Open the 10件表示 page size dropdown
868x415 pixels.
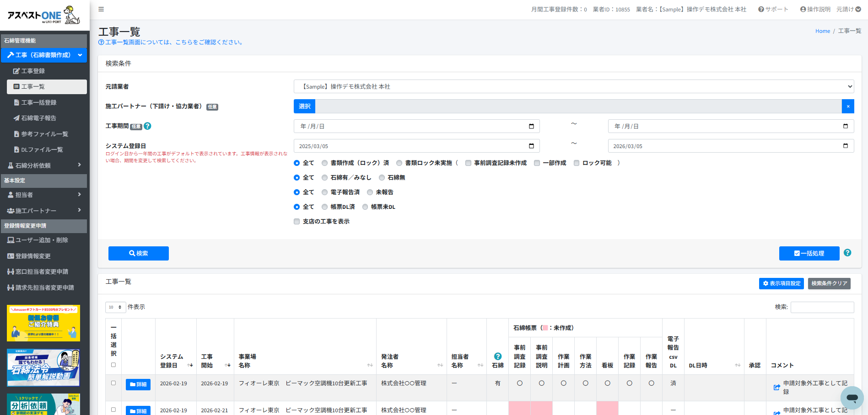coord(115,307)
